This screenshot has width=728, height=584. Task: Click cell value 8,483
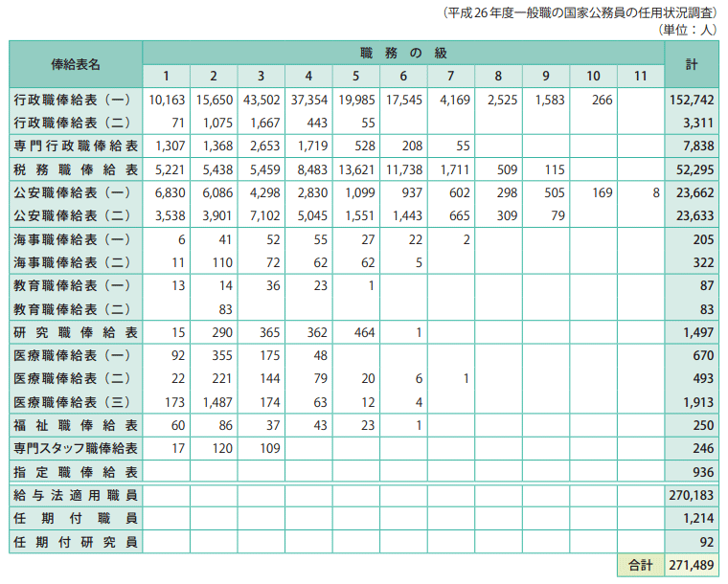pos(312,169)
